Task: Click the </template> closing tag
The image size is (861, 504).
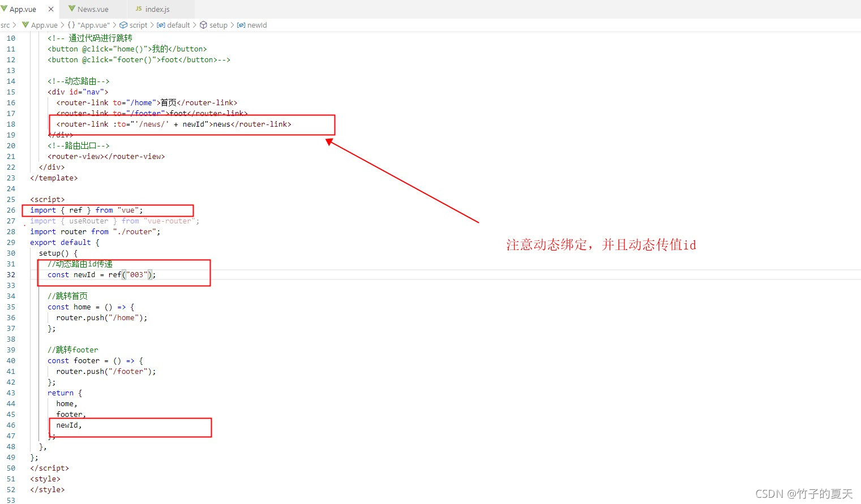Action: pos(54,178)
